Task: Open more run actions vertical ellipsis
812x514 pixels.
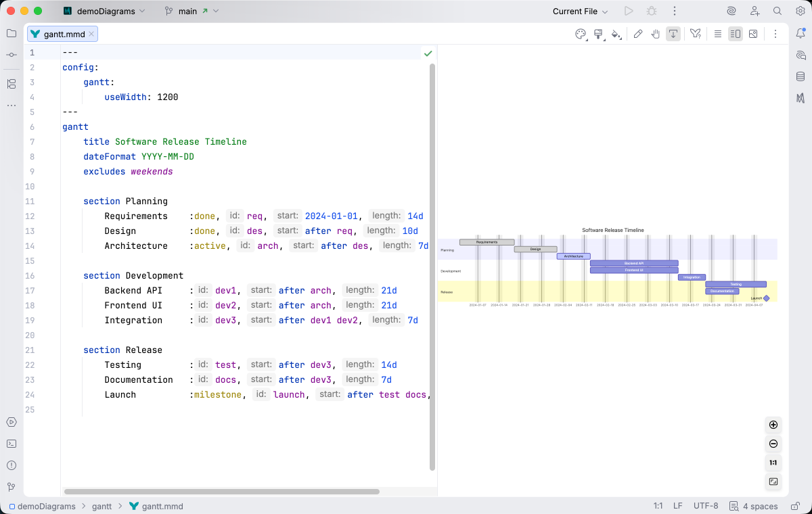Action: (675, 11)
